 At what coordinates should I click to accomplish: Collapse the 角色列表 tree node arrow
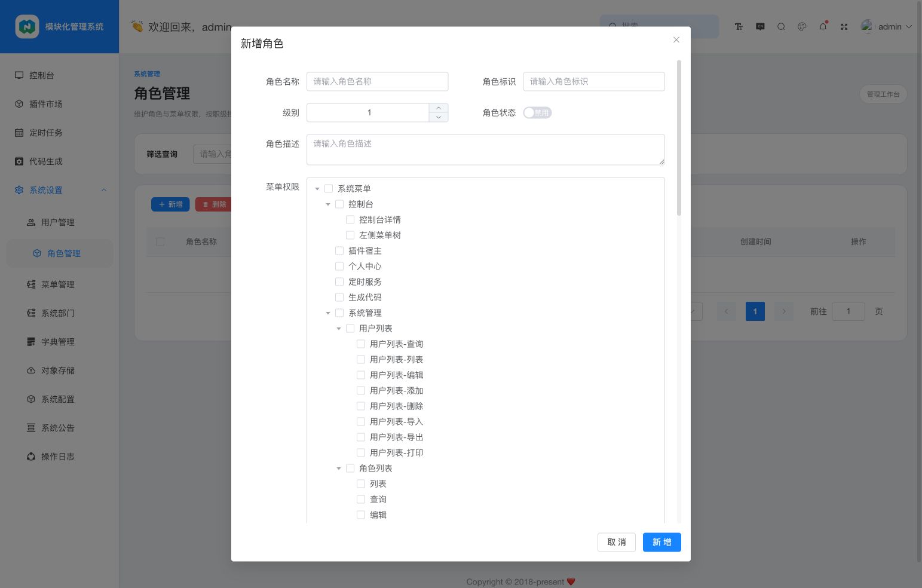pyautogui.click(x=339, y=468)
